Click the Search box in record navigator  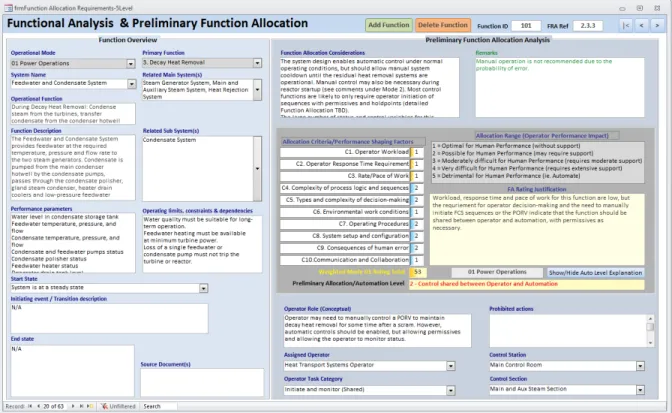click(x=159, y=406)
